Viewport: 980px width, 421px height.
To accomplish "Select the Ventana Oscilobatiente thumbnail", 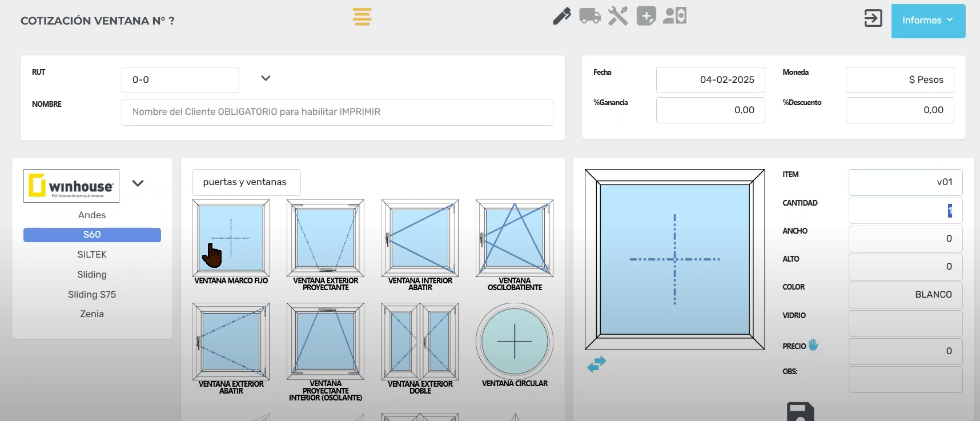I will click(515, 239).
